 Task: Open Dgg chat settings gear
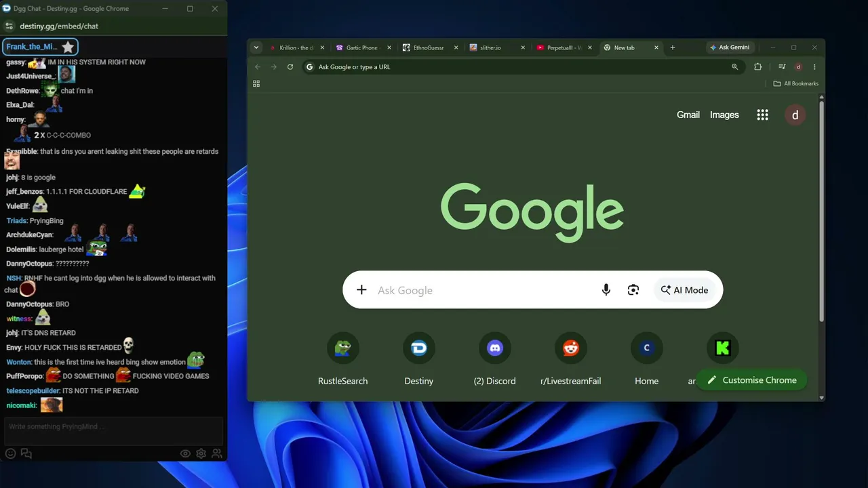pos(201,453)
